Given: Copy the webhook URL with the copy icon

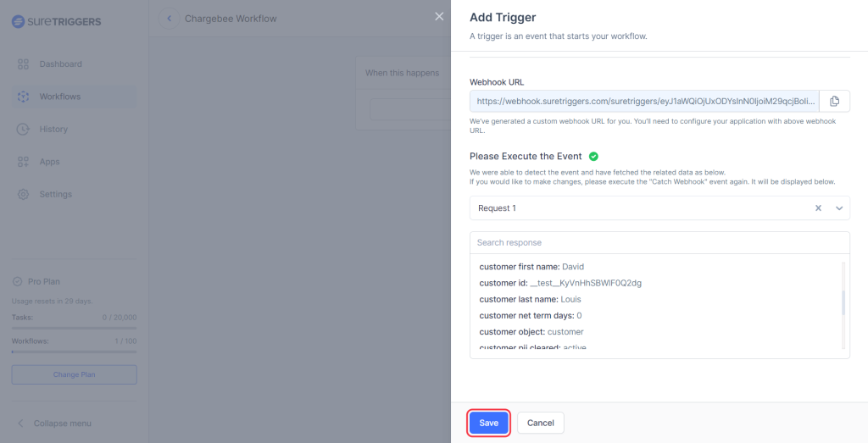Looking at the screenshot, I should click(x=834, y=101).
